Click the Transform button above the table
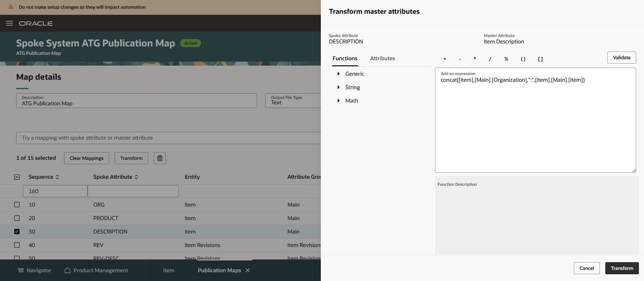 coord(131,158)
